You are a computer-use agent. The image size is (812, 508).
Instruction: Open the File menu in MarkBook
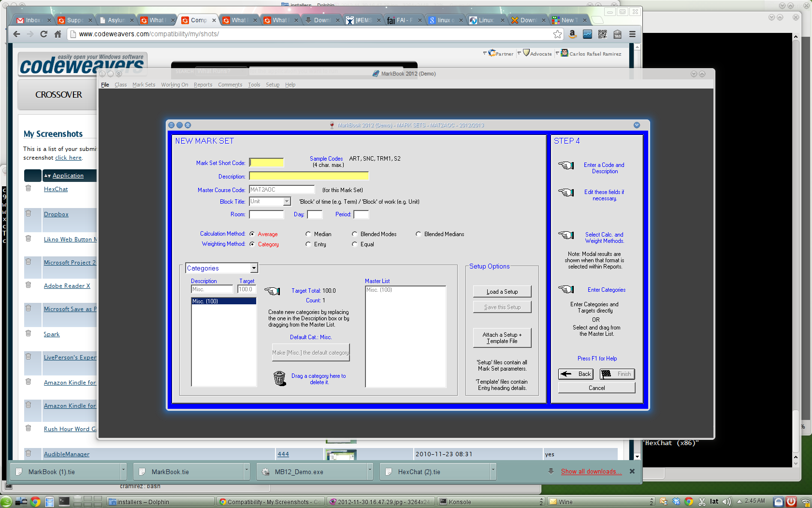pyautogui.click(x=105, y=85)
